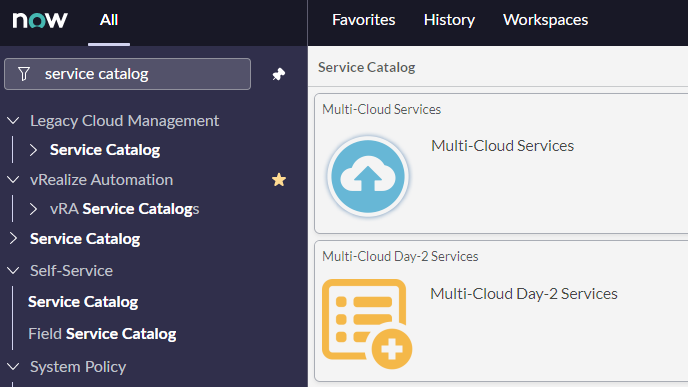This screenshot has height=387, width=688.
Task: Pin the navigation menu with the pushpin icon
Action: [x=279, y=74]
